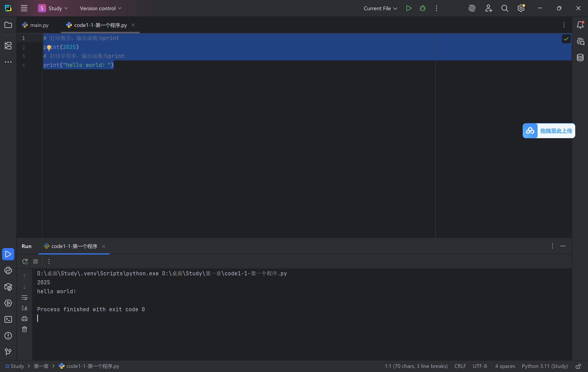Open the Python Console tool window
This screenshot has height=372, width=588.
pyautogui.click(x=8, y=270)
